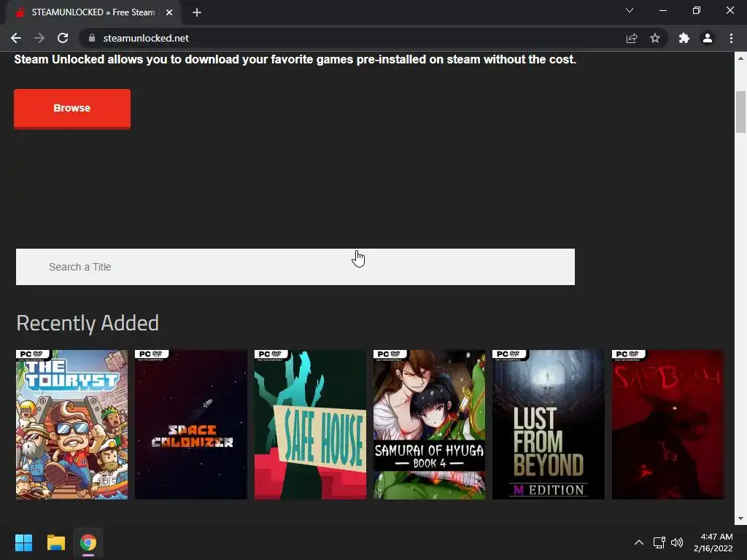Click the red Browse button
Viewport: 747px width, 560px height.
(x=72, y=109)
